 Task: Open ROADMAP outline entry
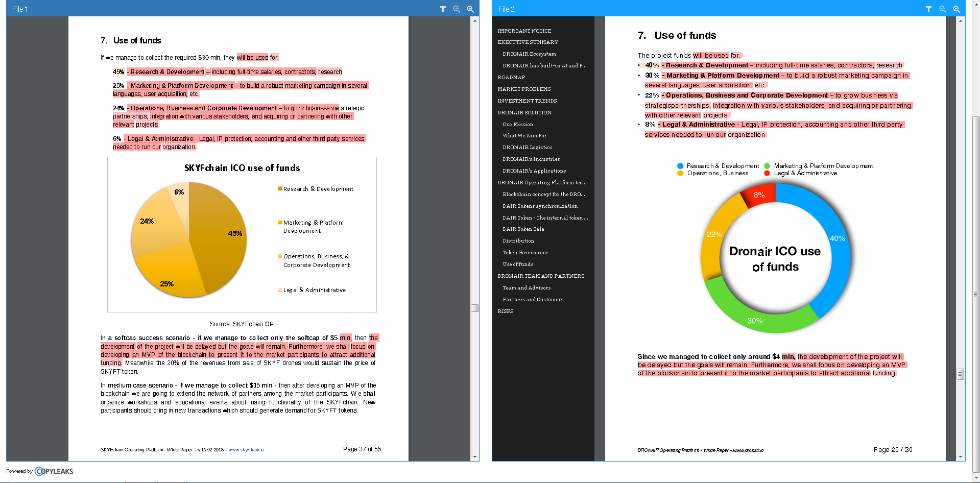511,78
